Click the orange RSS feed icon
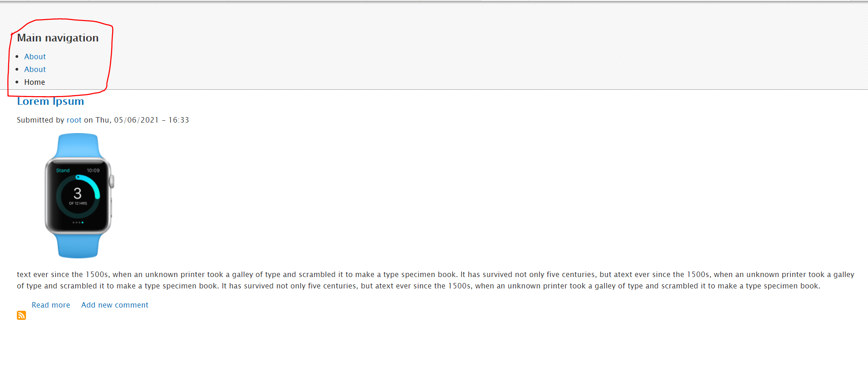Viewport: 868px width, 375px height. pos(21,315)
